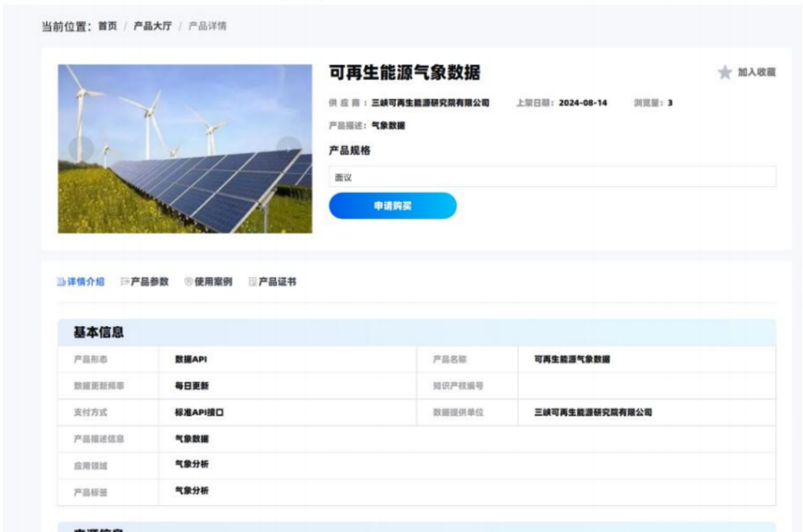Show the next product image with right arrow
The height and width of the screenshot is (532, 803).
point(289,149)
